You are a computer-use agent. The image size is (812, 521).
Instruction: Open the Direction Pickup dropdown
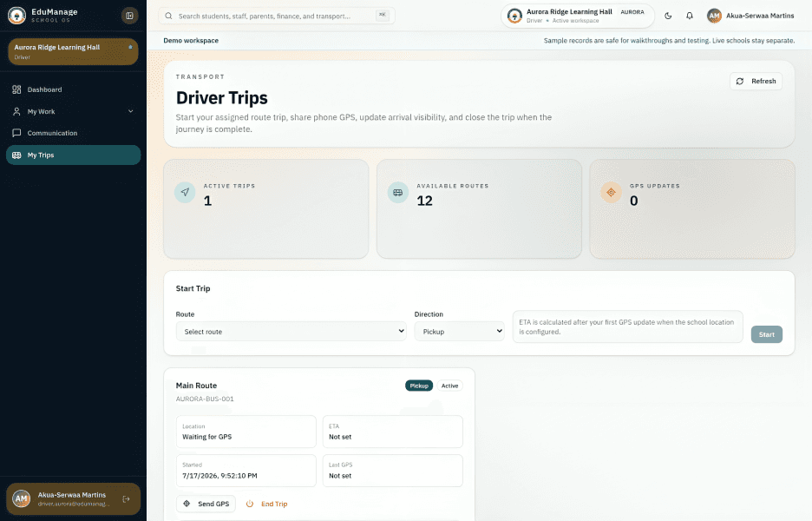[459, 331]
